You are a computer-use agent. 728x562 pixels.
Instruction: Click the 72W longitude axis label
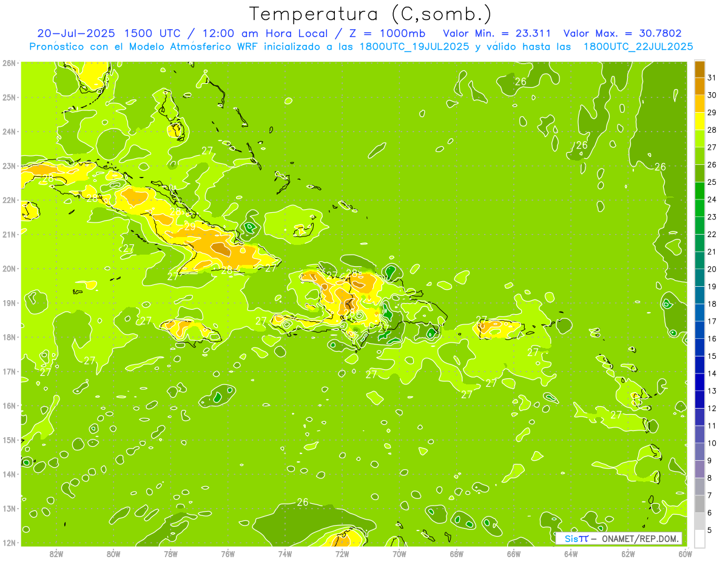pos(342,554)
